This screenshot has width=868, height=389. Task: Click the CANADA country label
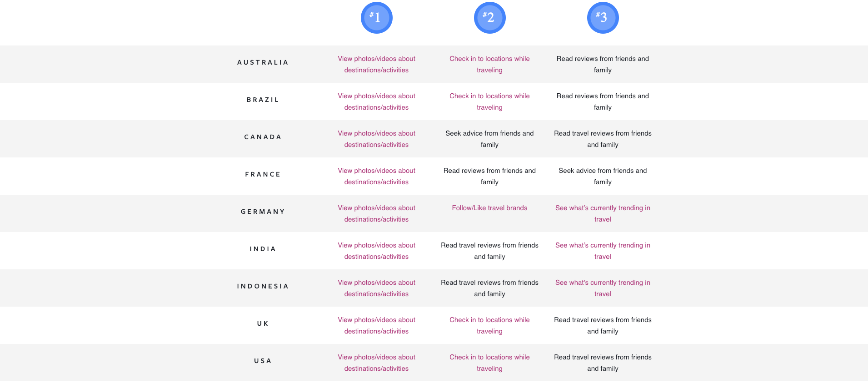coord(263,137)
